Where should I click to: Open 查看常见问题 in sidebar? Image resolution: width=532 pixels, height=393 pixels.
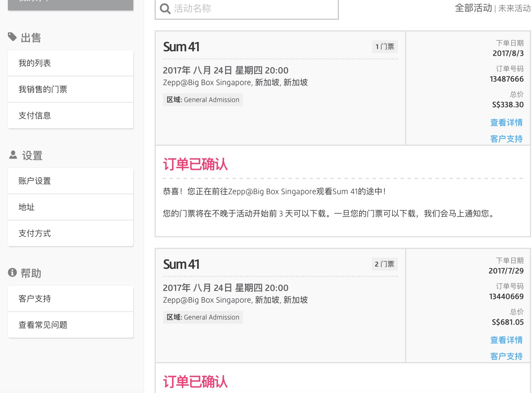pos(71,325)
